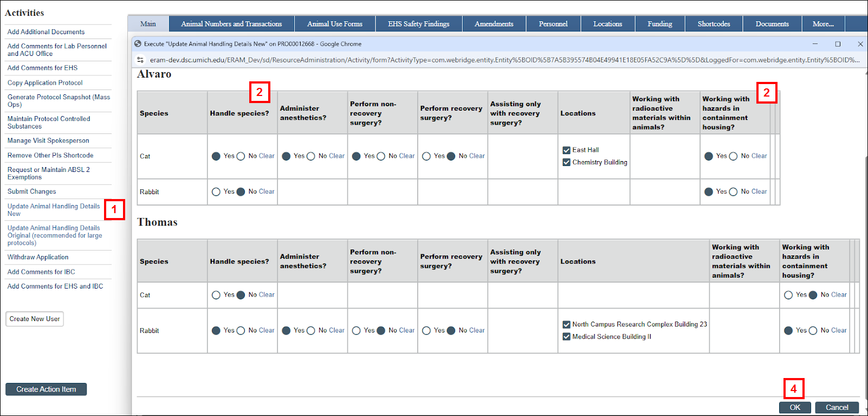Screen dimensions: 868x416
Task: Click the Chrome globe icon in popup title bar
Action: [x=138, y=44]
